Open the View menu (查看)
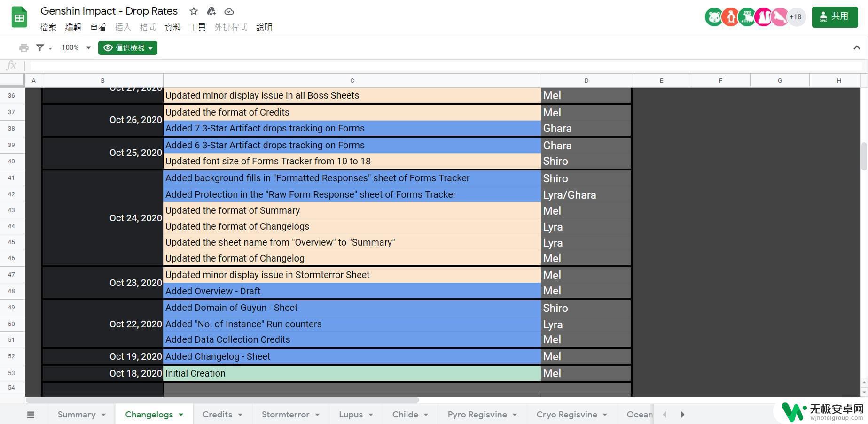This screenshot has width=868, height=424. tap(98, 27)
